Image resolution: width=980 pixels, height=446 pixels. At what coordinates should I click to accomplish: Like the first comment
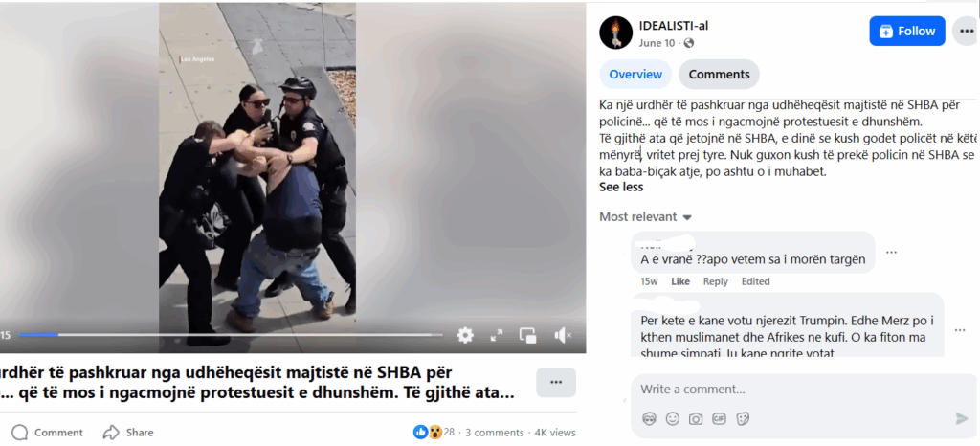click(x=680, y=281)
